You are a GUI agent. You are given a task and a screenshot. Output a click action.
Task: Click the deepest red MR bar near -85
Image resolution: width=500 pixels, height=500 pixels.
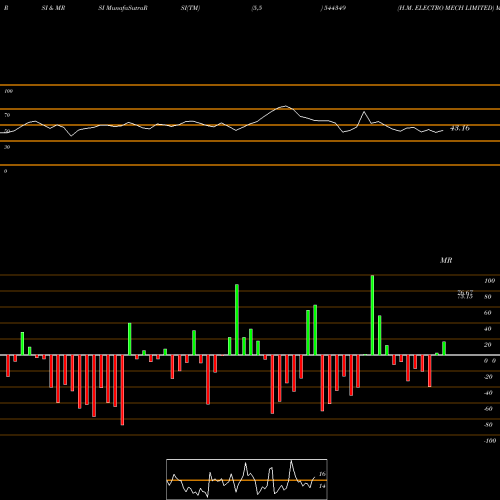[122, 390]
